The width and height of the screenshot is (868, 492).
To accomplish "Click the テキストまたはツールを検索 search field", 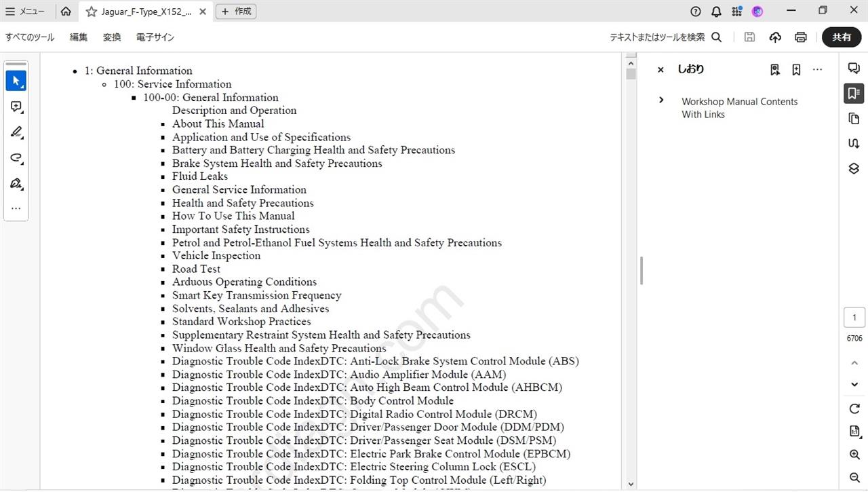I will (x=665, y=37).
